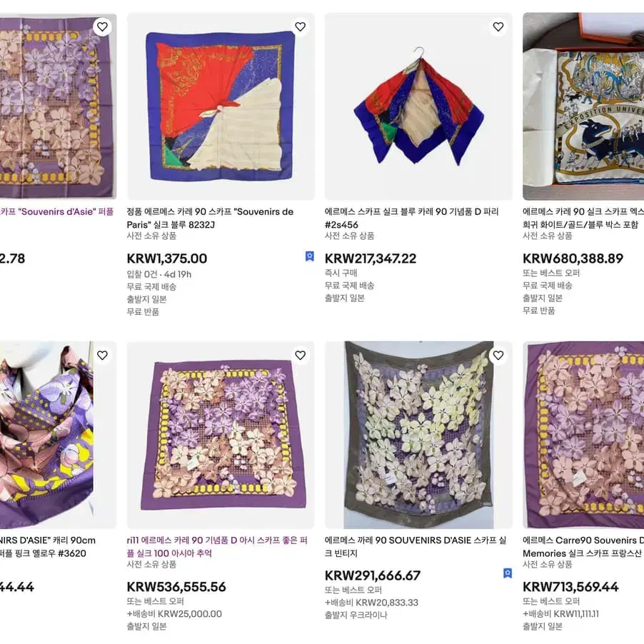The image size is (644, 644).
Task: Open Exposition Universelle boxed scarf image
Action: pyautogui.click(x=583, y=106)
